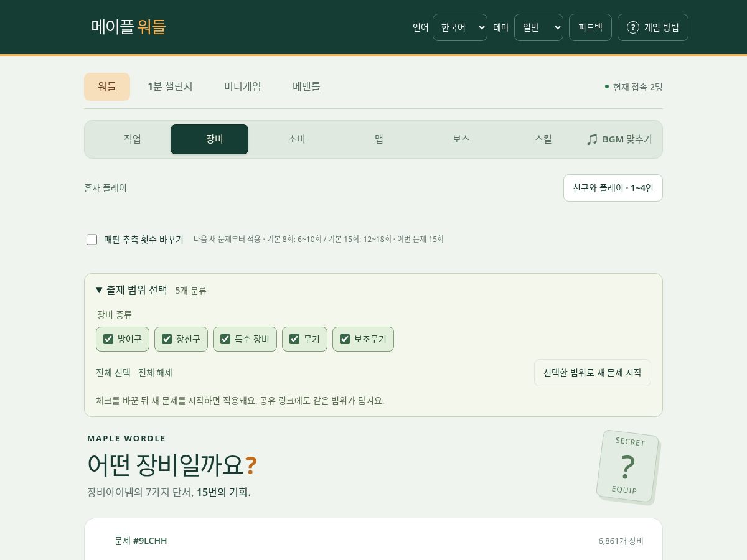Open 게임 방법 instructions

pos(653,27)
